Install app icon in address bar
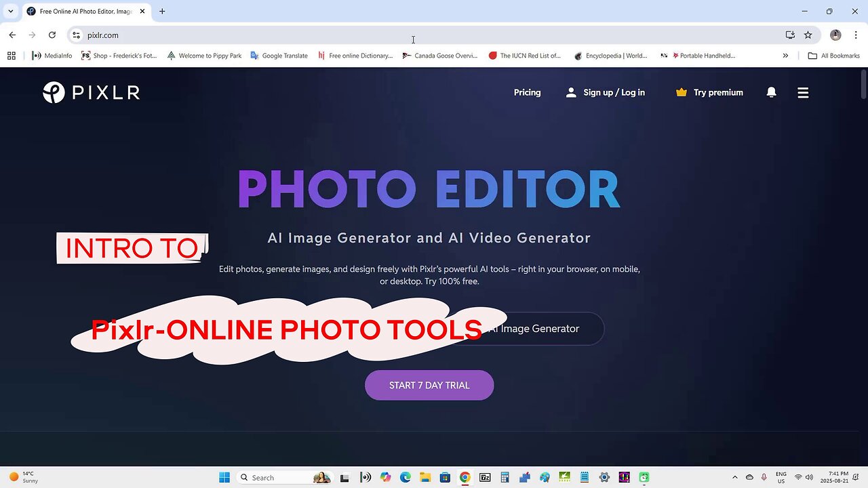 [790, 35]
